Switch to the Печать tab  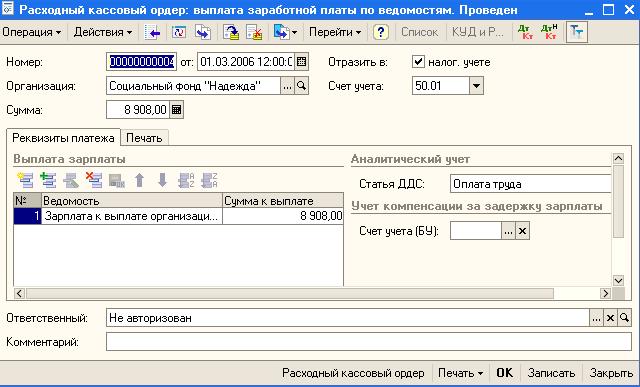coord(144,138)
